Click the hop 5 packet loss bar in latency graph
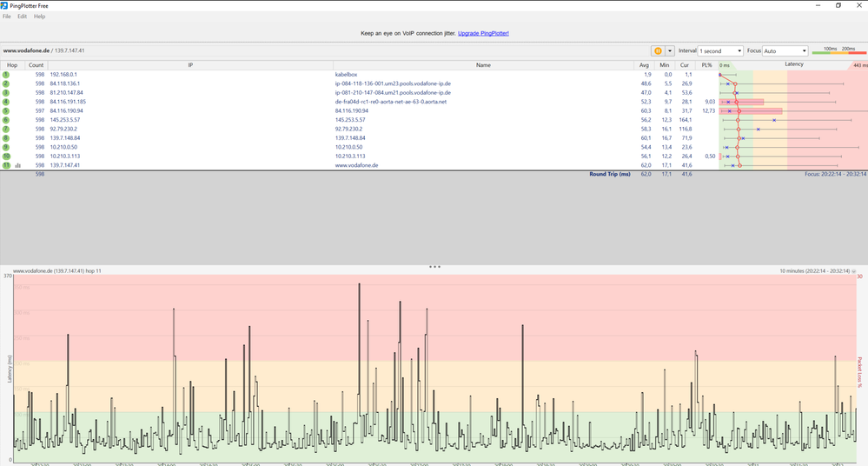This screenshot has width=868, height=466. click(751, 110)
